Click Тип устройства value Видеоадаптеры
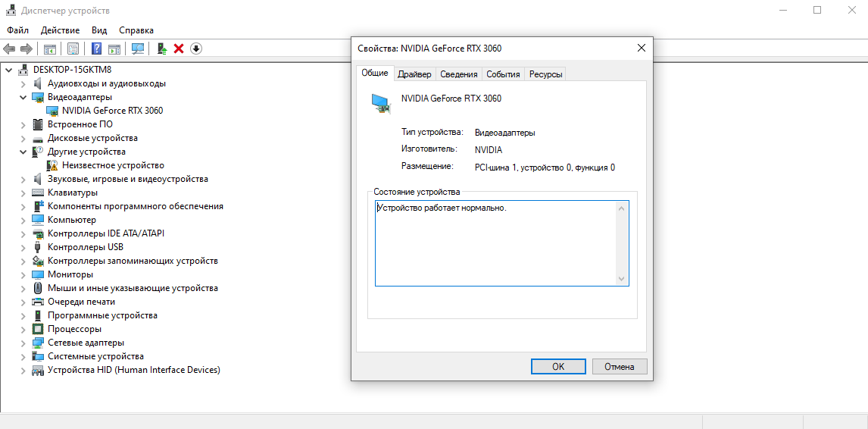868x429 pixels. (505, 133)
